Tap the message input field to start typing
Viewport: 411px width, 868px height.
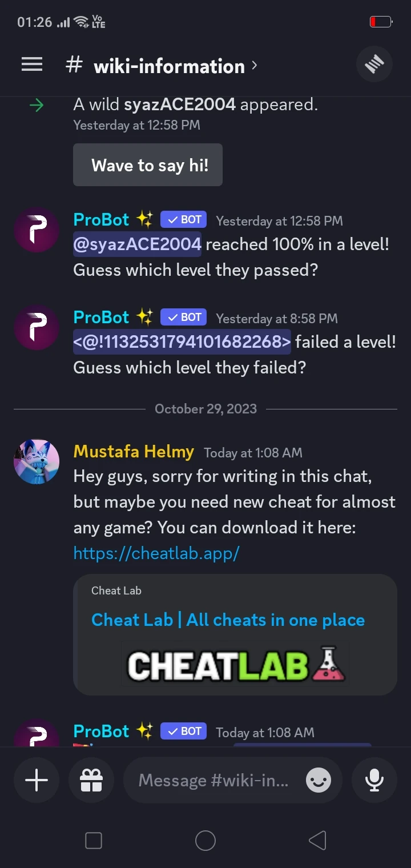(211, 780)
